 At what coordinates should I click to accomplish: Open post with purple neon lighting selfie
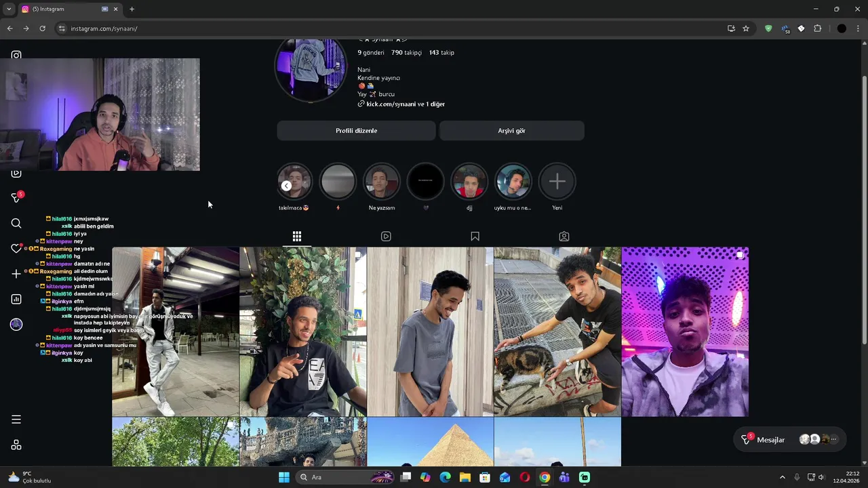(x=685, y=332)
